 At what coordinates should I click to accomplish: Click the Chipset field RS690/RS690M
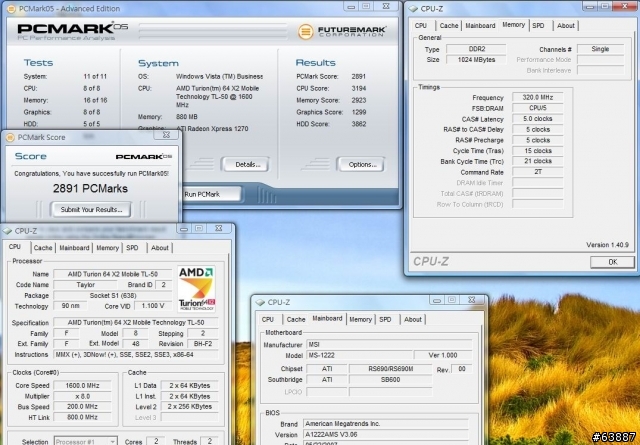click(390, 369)
